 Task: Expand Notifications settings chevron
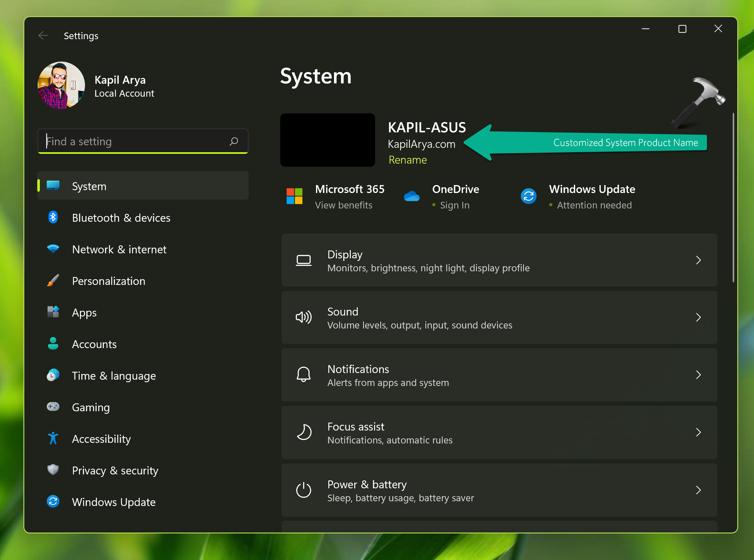point(698,375)
